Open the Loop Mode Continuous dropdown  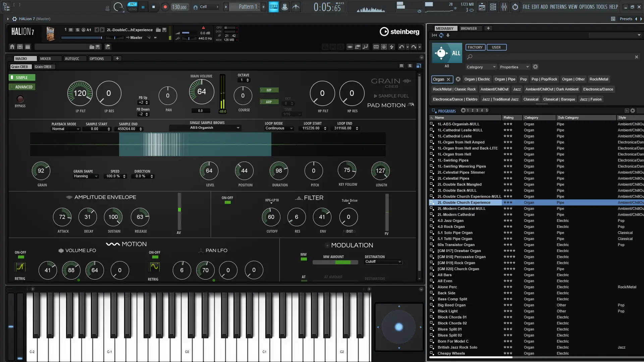click(279, 128)
